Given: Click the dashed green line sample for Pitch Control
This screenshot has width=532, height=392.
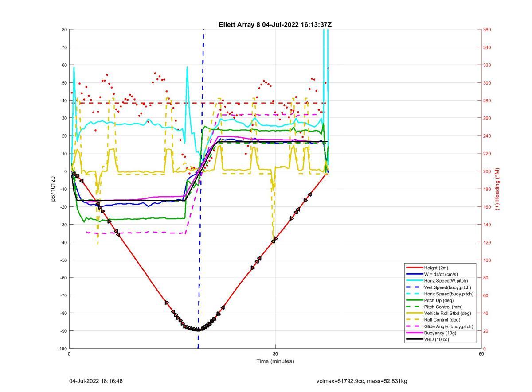Looking at the screenshot, I should 414,307.
